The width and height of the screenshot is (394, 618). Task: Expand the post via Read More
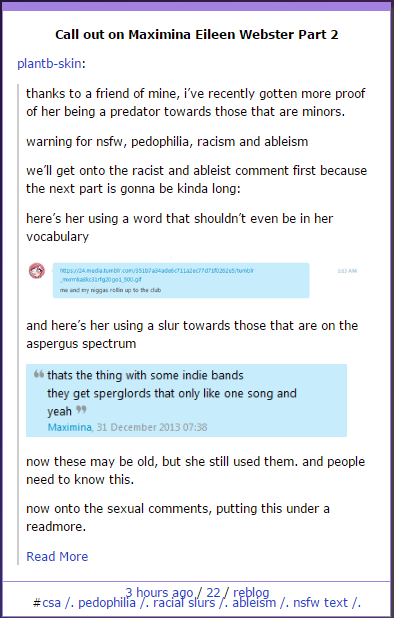tap(57, 556)
